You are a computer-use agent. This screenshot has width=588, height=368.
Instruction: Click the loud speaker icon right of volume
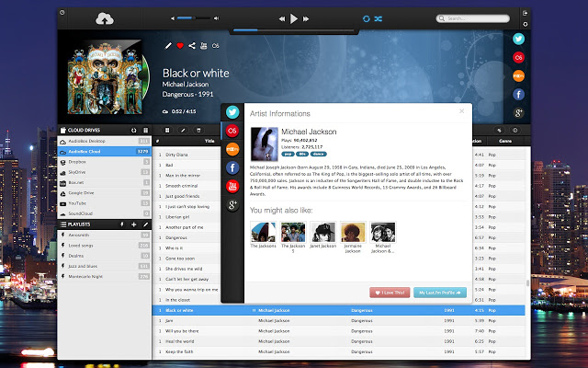click(x=217, y=18)
